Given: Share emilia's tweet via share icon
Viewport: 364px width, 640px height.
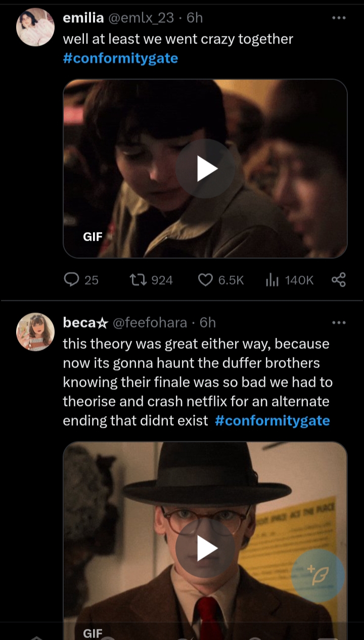Looking at the screenshot, I should pos(338,280).
